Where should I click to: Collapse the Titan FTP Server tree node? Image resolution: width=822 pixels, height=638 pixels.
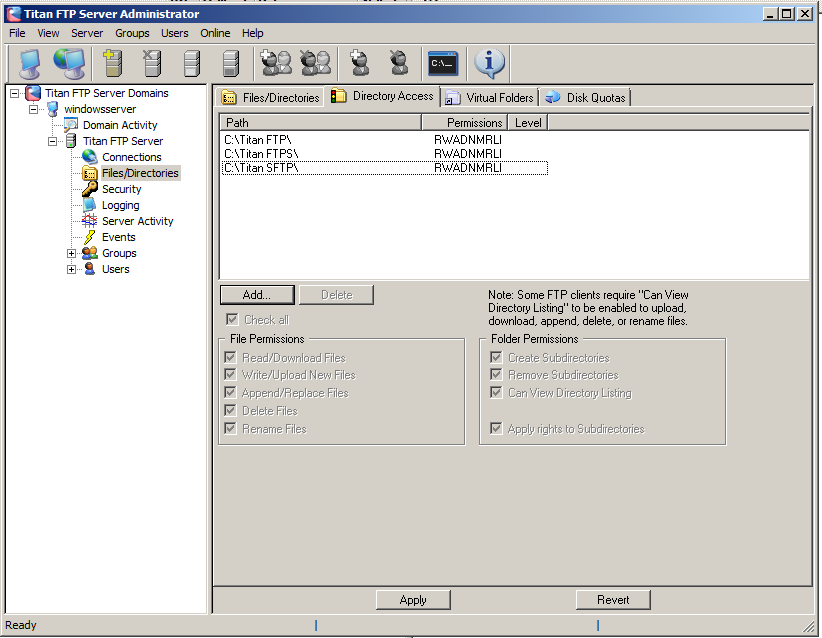[x=52, y=141]
